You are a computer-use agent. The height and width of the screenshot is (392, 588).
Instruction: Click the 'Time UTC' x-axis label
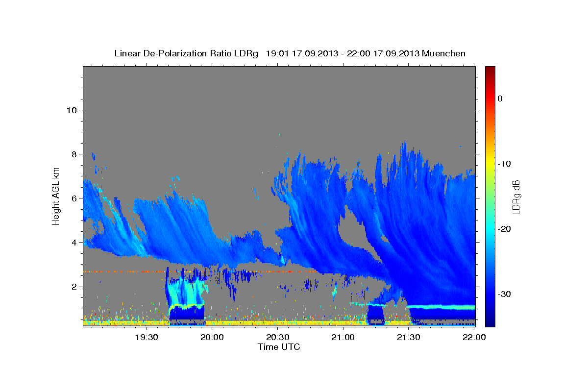(279, 347)
